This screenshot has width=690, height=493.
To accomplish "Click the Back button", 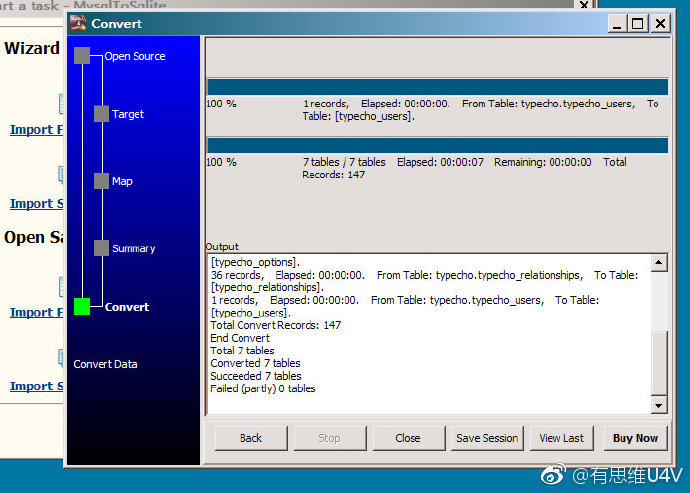I will pos(251,438).
